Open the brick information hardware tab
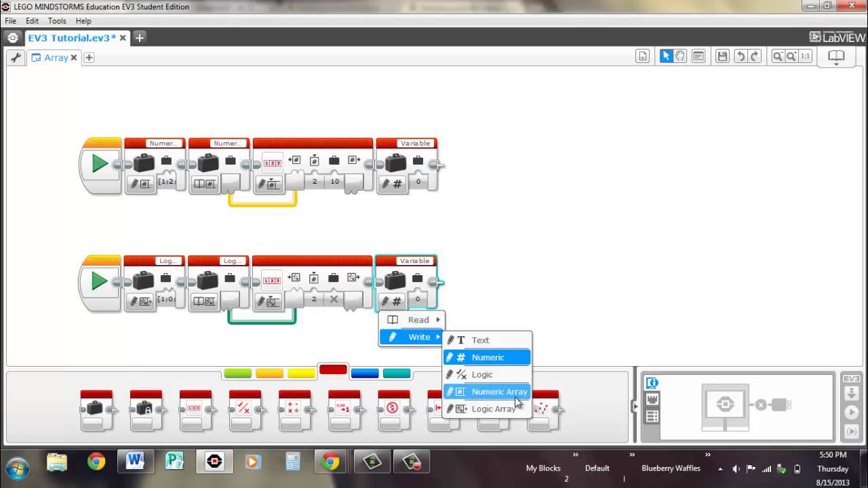 (652, 384)
